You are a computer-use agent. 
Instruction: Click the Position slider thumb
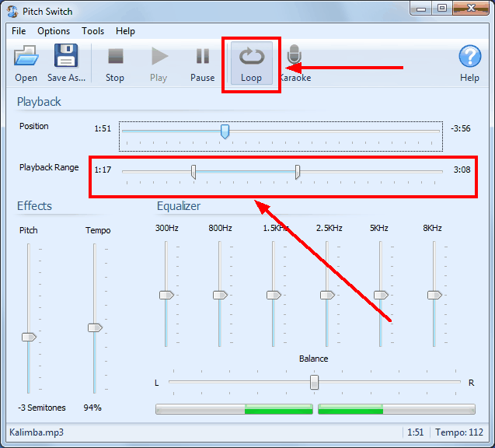click(x=225, y=131)
